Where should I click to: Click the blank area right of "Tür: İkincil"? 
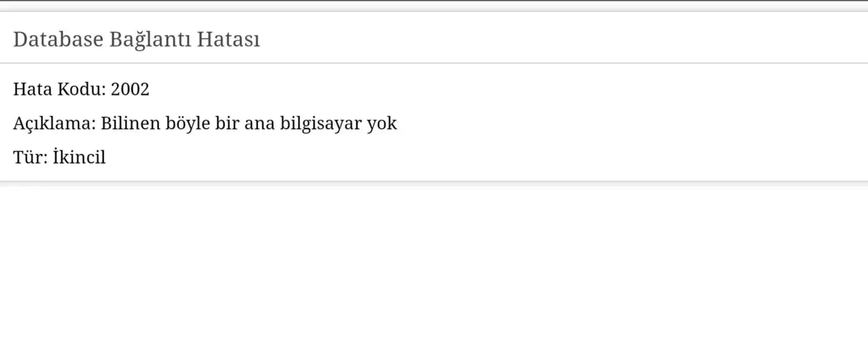click(482, 158)
